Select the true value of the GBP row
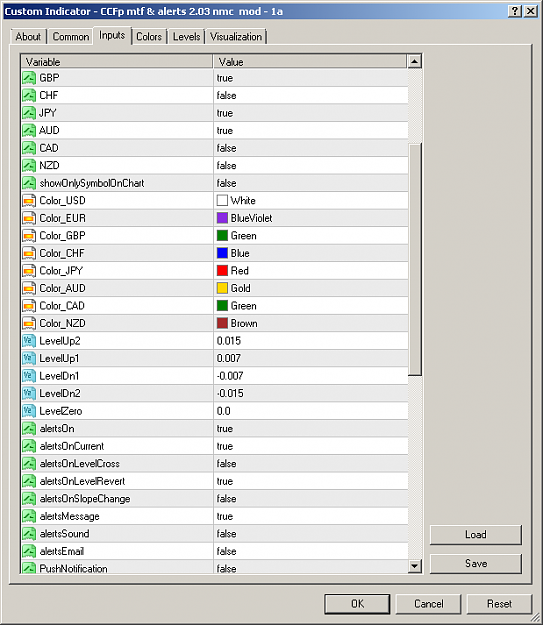 click(225, 78)
